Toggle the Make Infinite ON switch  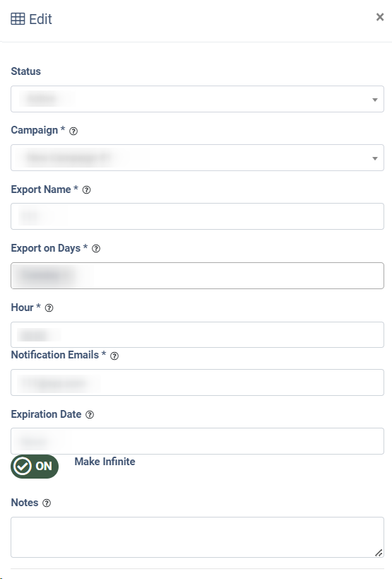coord(35,467)
